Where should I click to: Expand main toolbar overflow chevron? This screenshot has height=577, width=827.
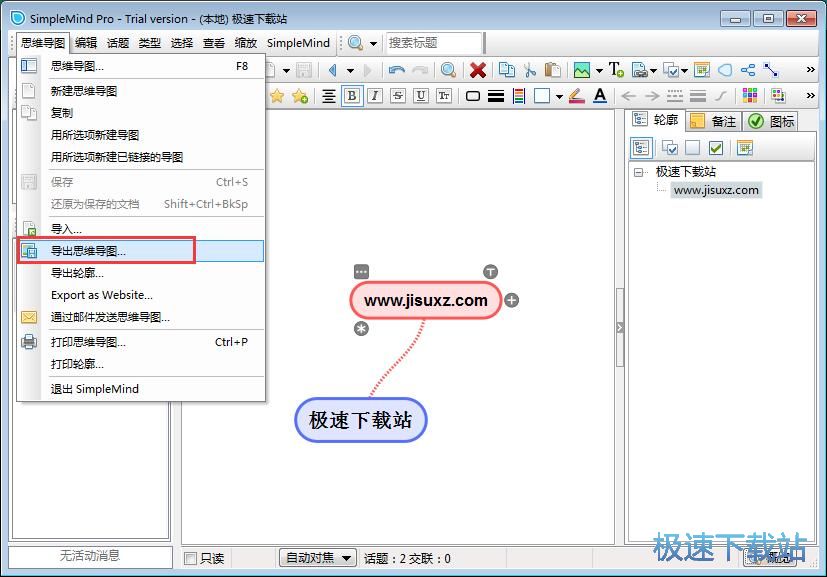[811, 70]
